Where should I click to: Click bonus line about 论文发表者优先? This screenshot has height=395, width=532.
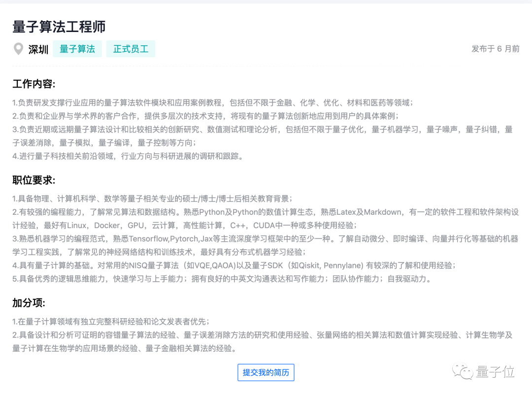(x=111, y=321)
